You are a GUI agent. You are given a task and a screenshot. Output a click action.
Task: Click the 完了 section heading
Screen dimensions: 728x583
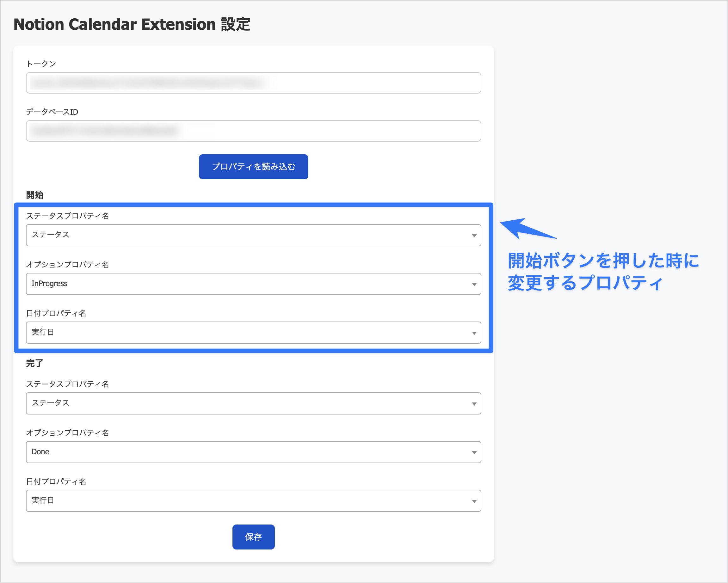coord(35,363)
